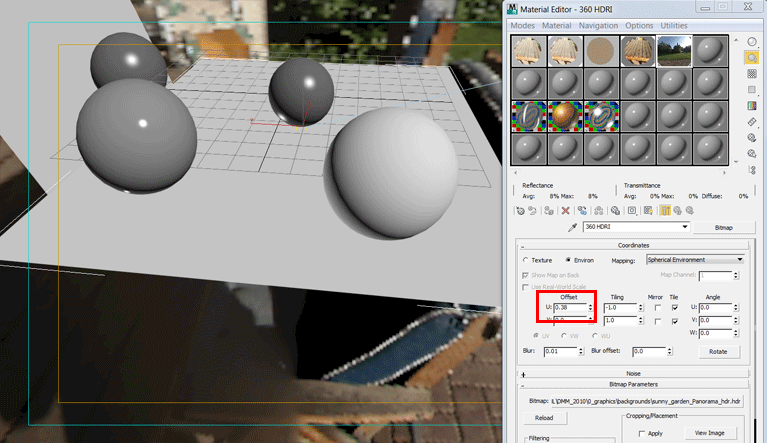Click the Make Material Copy icon
Image resolution: width=767 pixels, height=443 pixels.
pyautogui.click(x=582, y=211)
